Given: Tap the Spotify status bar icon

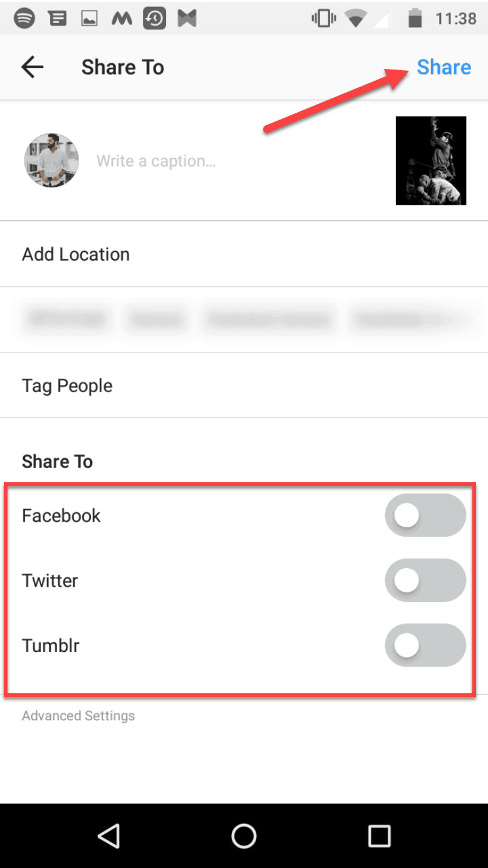Looking at the screenshot, I should [24, 19].
